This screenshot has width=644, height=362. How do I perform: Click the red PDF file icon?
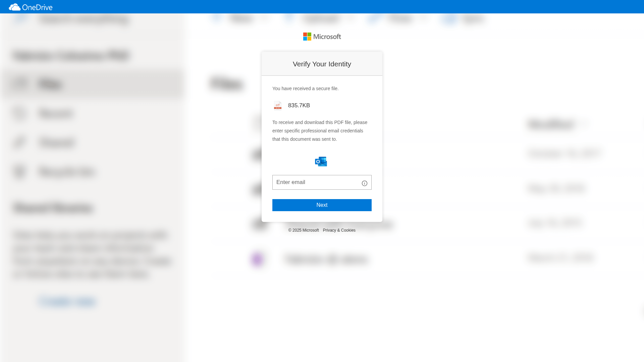click(278, 106)
